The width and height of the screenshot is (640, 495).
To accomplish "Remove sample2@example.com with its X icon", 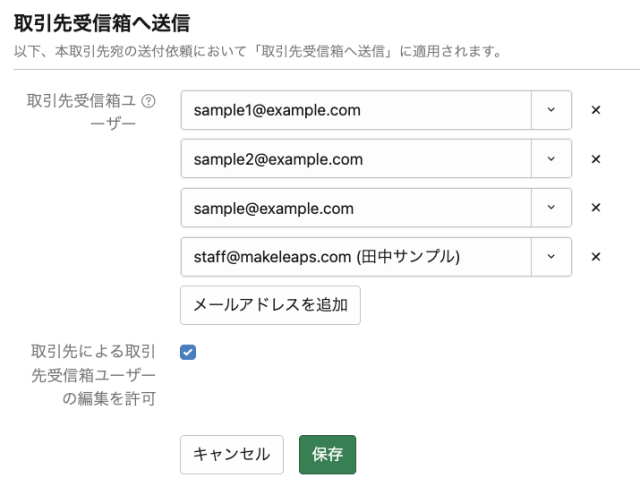I will (596, 159).
